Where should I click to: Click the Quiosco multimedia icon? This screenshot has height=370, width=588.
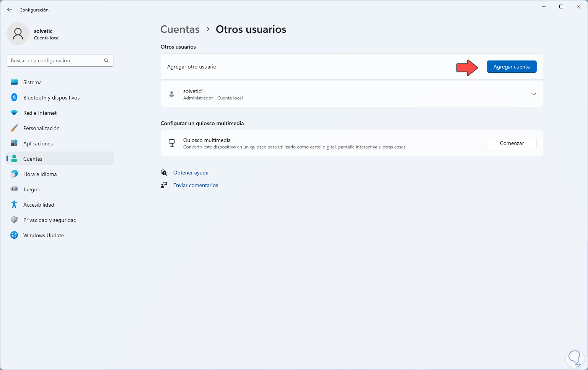pos(172,143)
